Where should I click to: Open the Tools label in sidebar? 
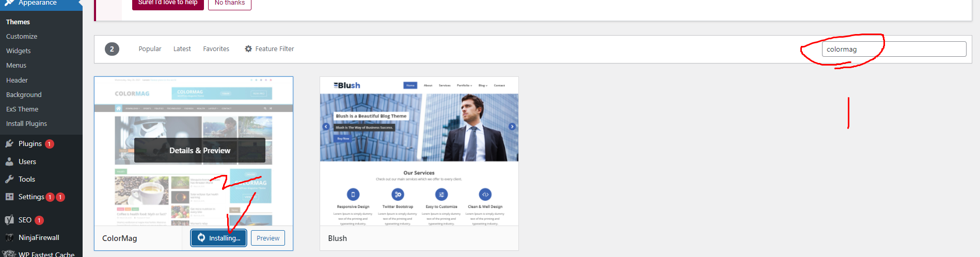[x=27, y=179]
